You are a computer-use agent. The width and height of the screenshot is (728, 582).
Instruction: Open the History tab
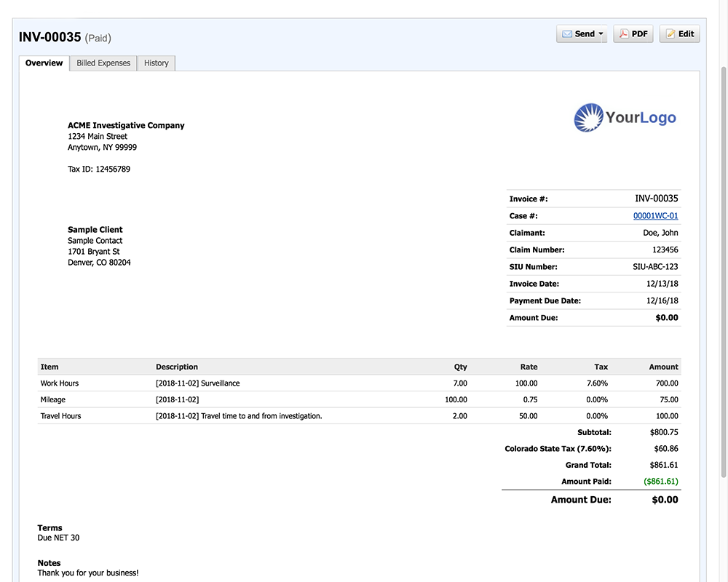click(x=156, y=63)
